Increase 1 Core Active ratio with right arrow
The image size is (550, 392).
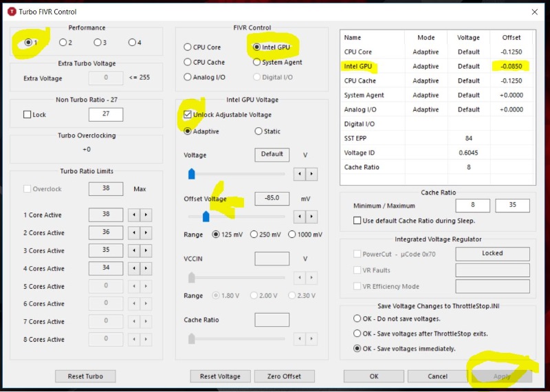tap(146, 215)
